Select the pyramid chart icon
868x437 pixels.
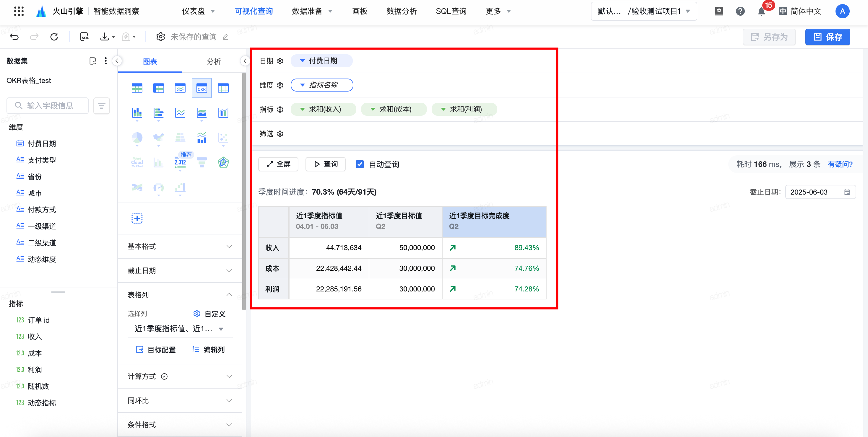click(x=180, y=138)
